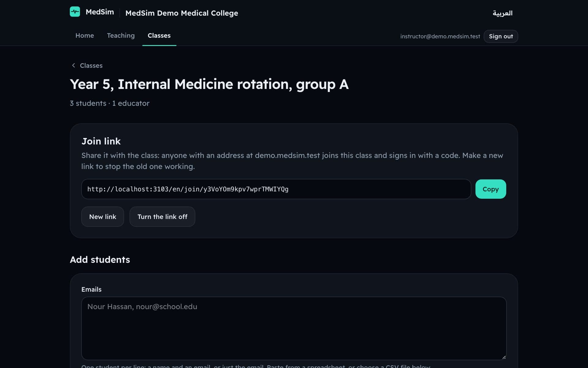Generate a New link
This screenshot has height=368, width=588.
tap(103, 217)
